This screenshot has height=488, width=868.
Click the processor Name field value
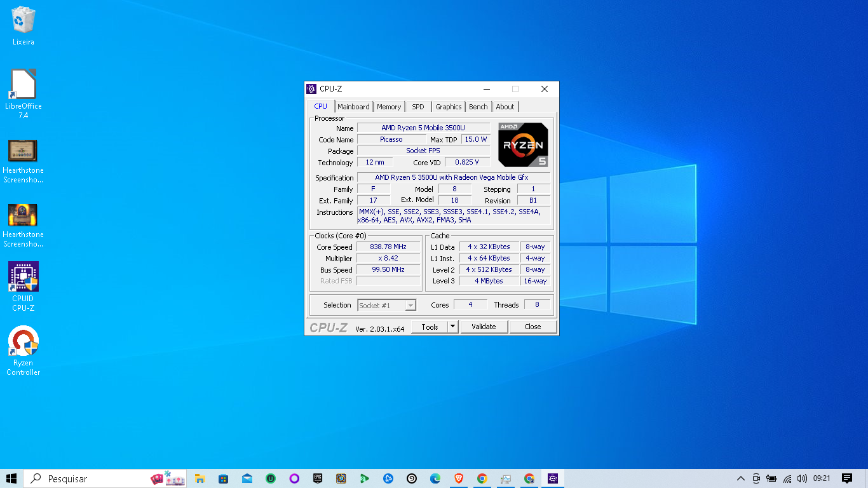pyautogui.click(x=423, y=128)
